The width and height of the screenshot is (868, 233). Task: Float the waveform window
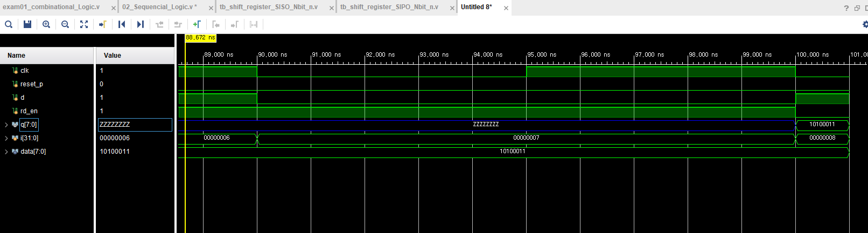pos(857,8)
